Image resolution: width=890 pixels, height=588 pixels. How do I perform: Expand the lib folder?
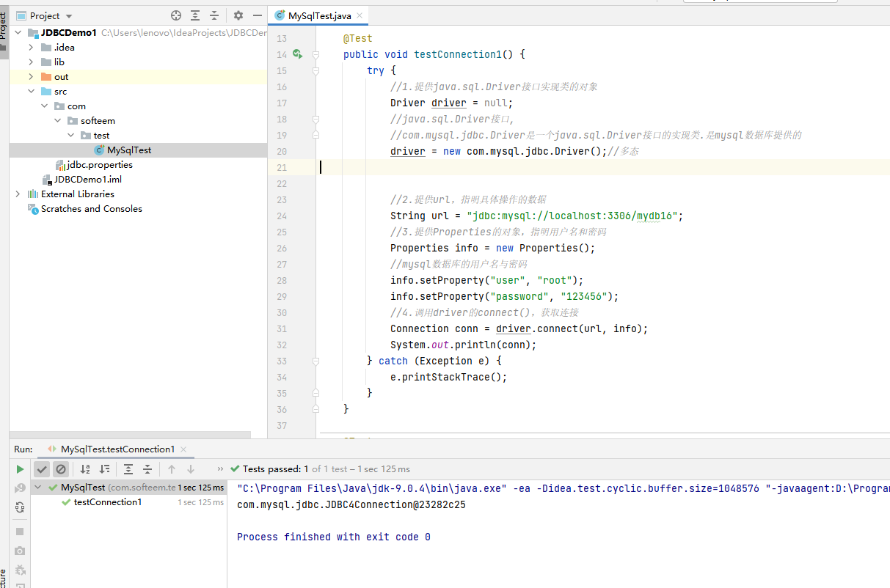click(x=31, y=62)
